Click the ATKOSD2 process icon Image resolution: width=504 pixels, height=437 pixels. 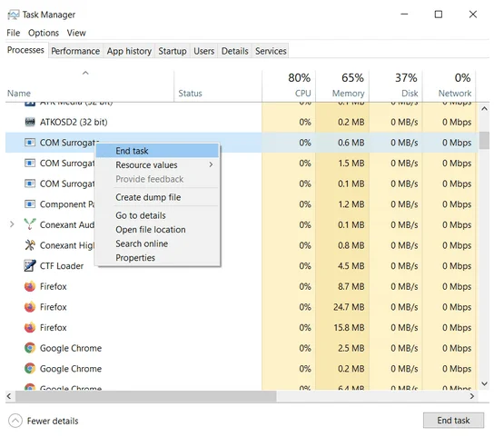30,122
